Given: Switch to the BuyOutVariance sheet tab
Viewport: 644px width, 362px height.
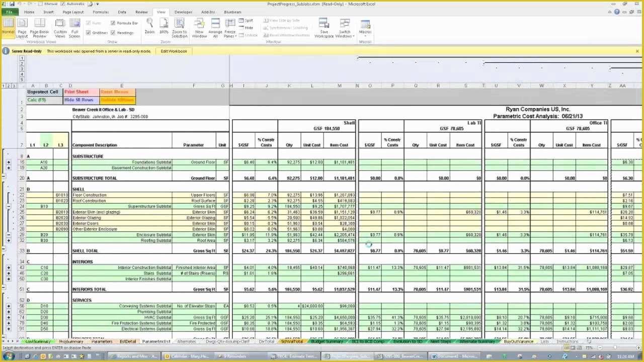Looking at the screenshot, I should click(x=519, y=341).
